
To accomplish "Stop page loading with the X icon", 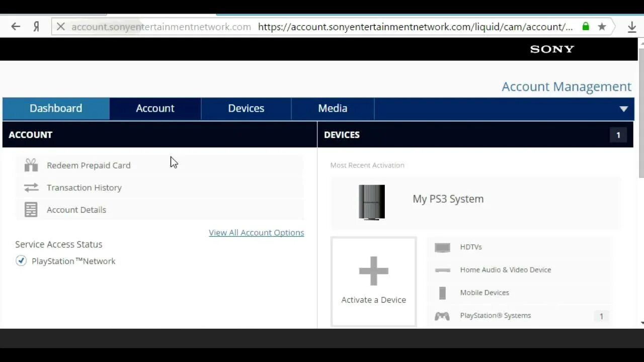I will [x=60, y=27].
